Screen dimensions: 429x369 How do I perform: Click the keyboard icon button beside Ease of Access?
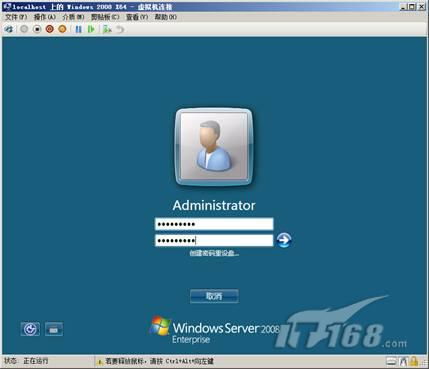54,329
